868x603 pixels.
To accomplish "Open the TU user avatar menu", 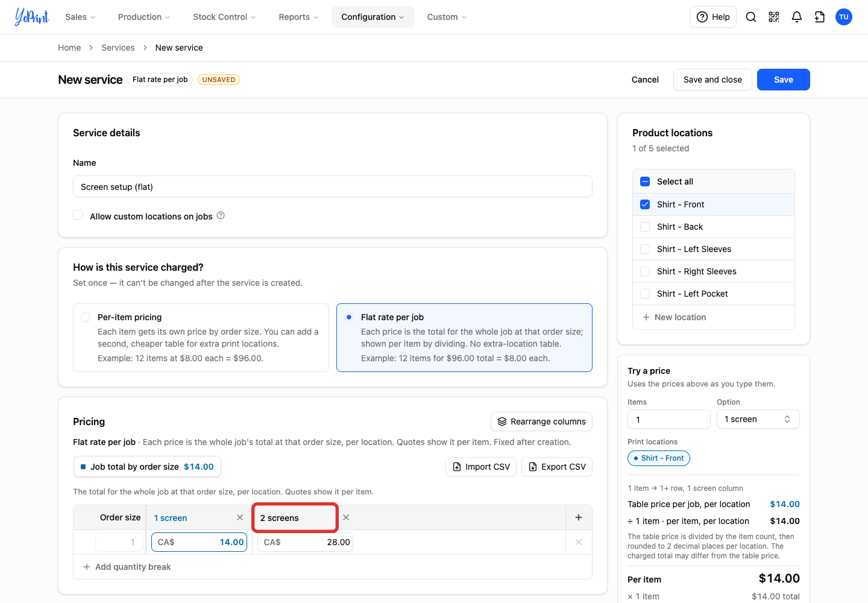I will [x=844, y=17].
